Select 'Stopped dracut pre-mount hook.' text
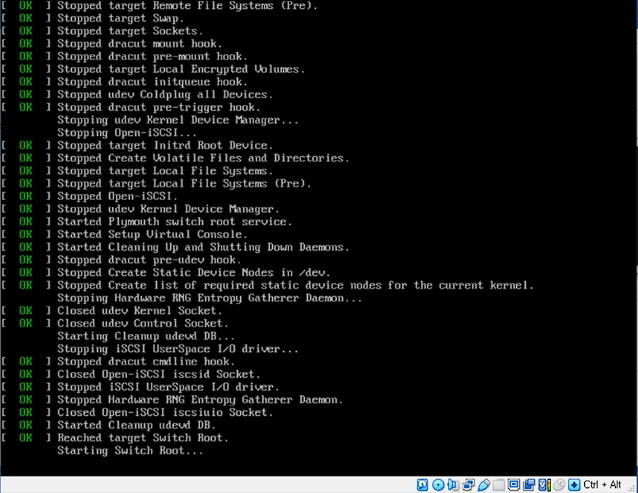 pos(152,56)
